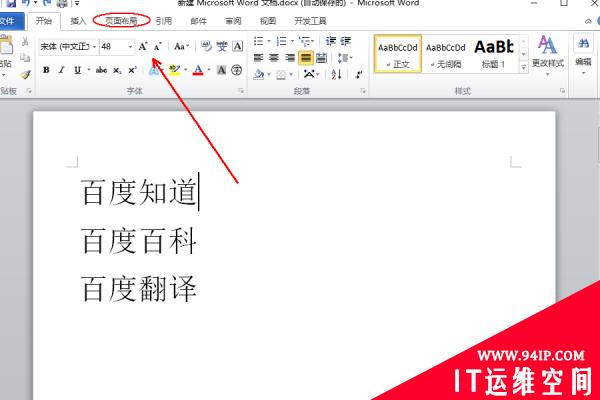The height and width of the screenshot is (400, 600).
Task: Click the Copy icon
Action: (25, 58)
